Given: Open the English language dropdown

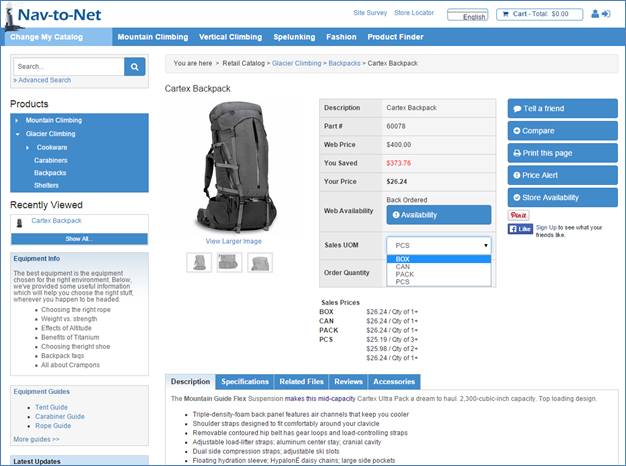Looking at the screenshot, I should pos(468,15).
